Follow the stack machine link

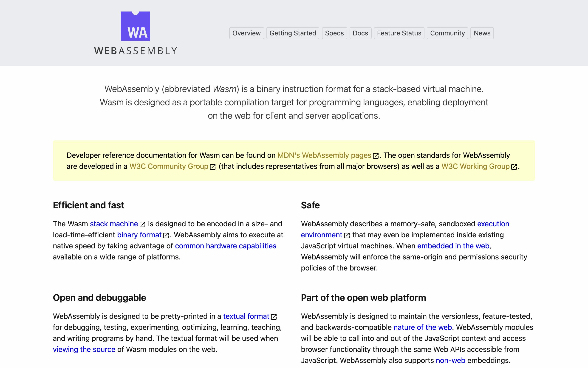[114, 224]
